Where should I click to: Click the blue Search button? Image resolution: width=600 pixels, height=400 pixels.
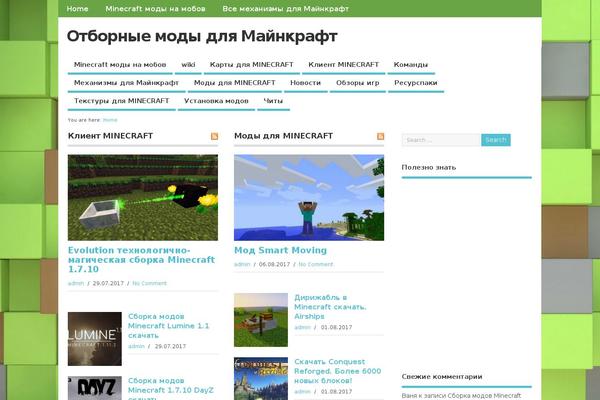[x=496, y=140]
